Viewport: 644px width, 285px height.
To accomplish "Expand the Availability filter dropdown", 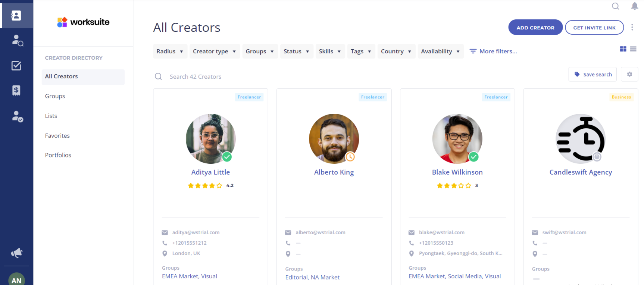I will 440,51.
